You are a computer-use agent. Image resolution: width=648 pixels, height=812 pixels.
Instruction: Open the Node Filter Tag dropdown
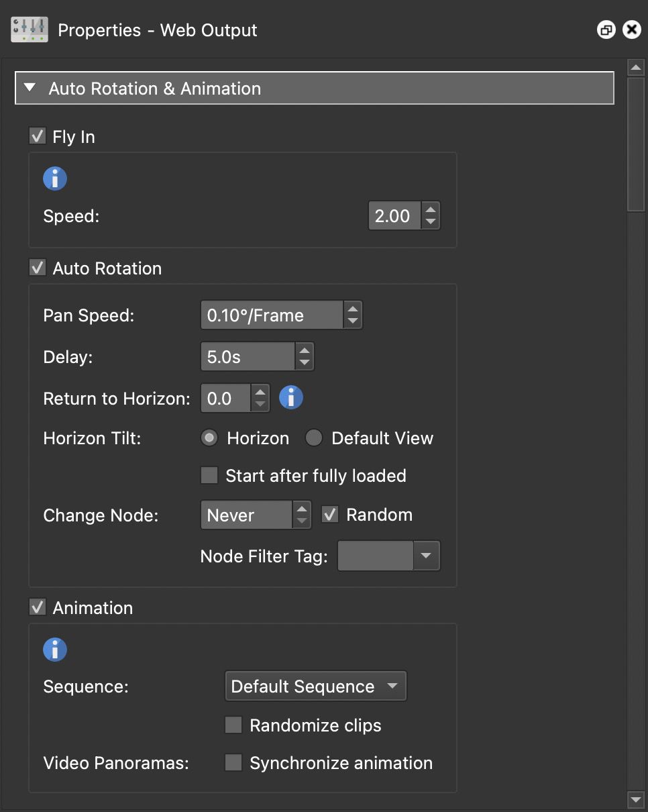pos(427,556)
